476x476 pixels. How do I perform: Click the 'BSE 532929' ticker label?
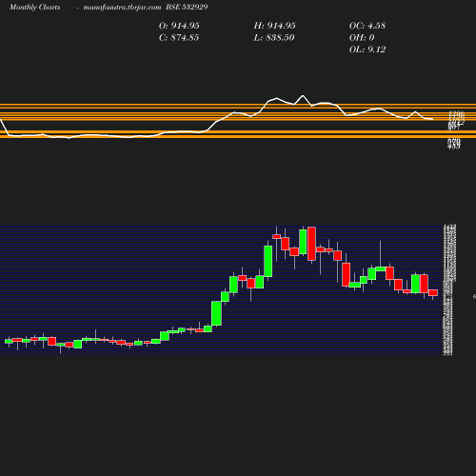[187, 7]
